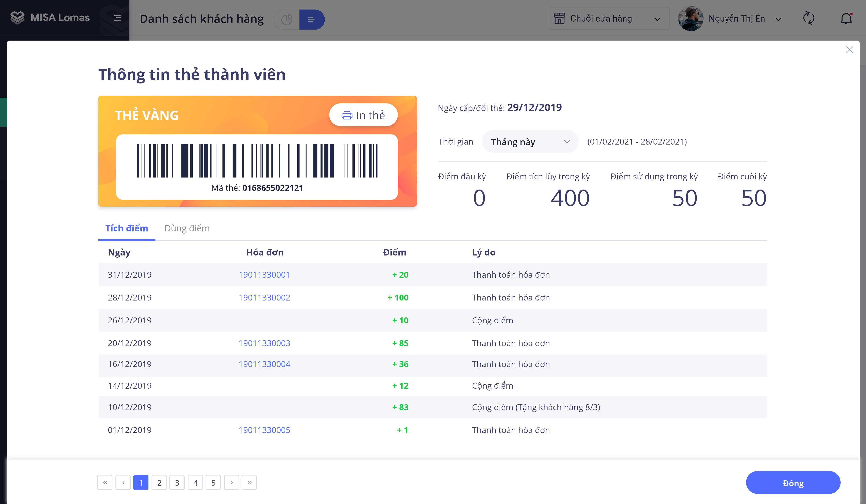Image resolution: width=866 pixels, height=504 pixels.
Task: Close the member card dialog X
Action: tap(850, 50)
